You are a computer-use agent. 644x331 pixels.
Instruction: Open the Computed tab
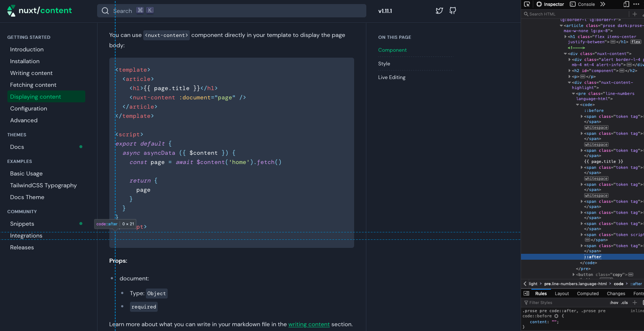[x=588, y=294]
